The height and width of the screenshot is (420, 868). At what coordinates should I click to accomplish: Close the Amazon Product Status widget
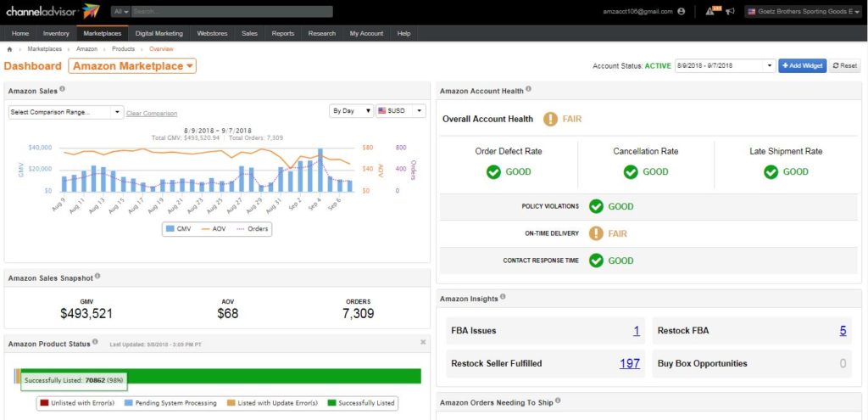[x=423, y=342]
